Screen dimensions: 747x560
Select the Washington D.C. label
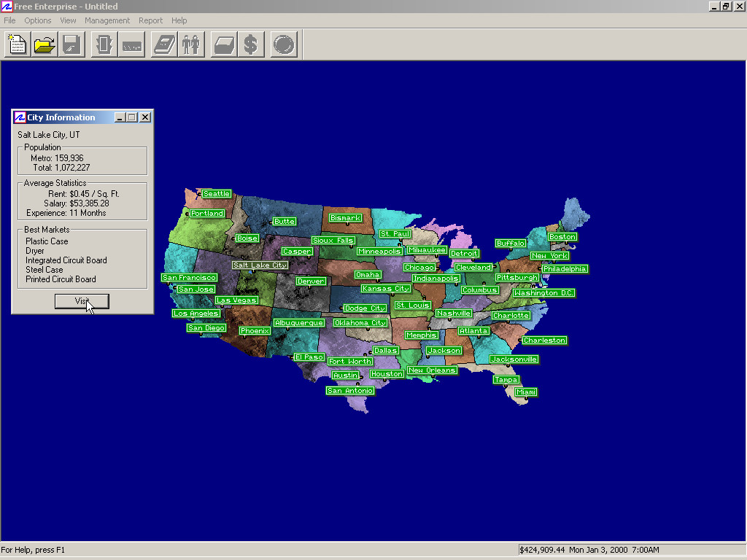(544, 293)
